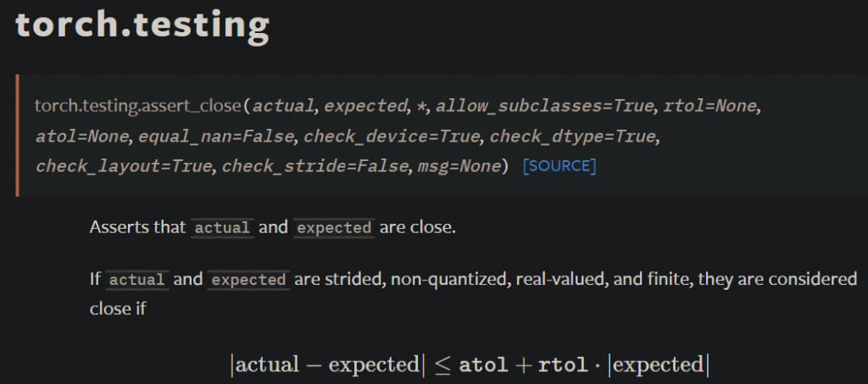Image resolution: width=868 pixels, height=384 pixels.
Task: Click the check_device=True parameter
Action: 392,136
